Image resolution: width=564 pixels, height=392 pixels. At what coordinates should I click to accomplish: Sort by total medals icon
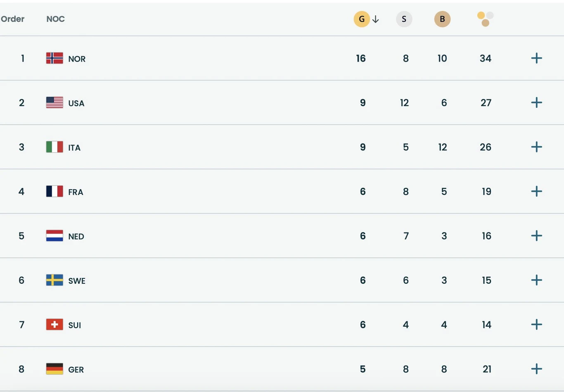(x=486, y=19)
